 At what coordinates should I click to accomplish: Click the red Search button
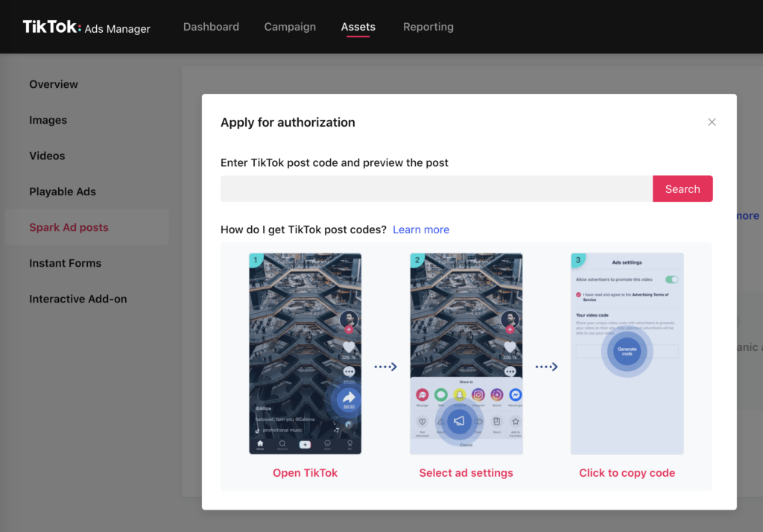[x=682, y=189]
